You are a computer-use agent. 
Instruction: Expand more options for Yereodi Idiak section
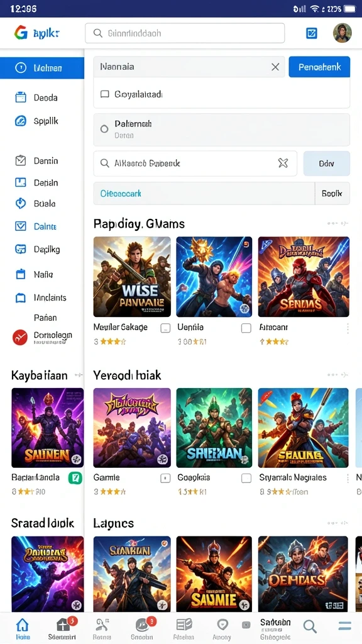point(337,375)
